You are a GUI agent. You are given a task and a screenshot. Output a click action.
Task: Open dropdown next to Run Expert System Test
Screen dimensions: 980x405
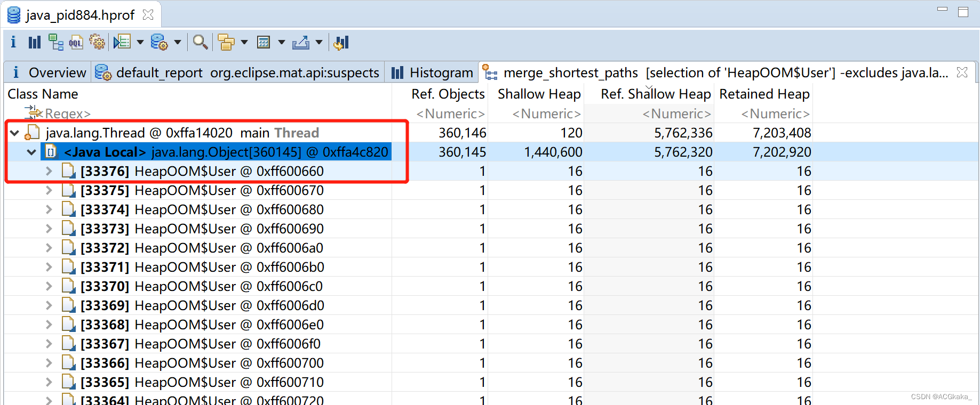140,42
